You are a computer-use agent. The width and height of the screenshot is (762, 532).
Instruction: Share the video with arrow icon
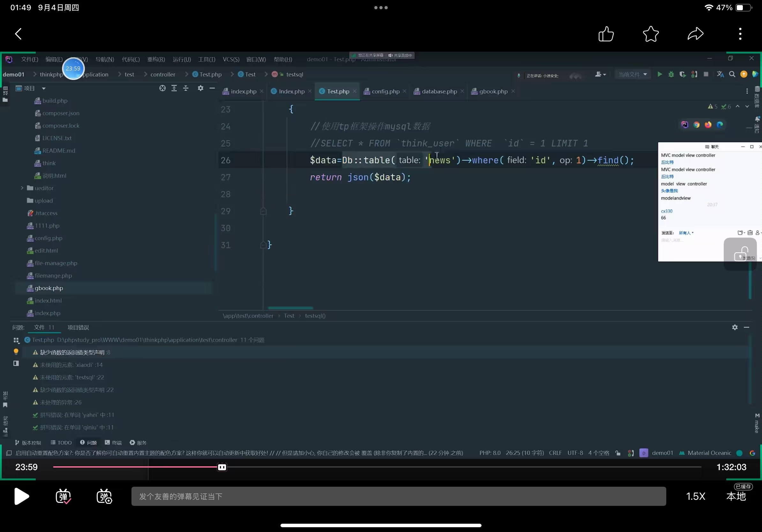695,34
